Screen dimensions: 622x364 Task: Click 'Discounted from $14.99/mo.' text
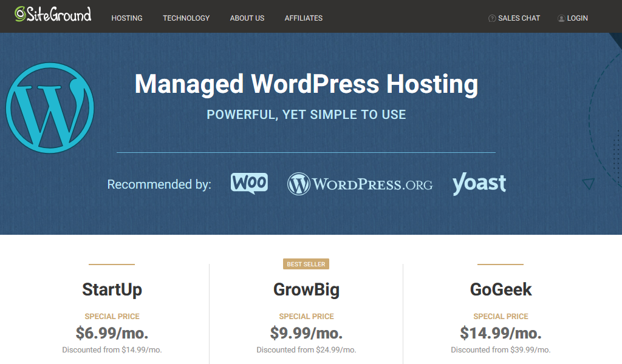[x=112, y=349]
